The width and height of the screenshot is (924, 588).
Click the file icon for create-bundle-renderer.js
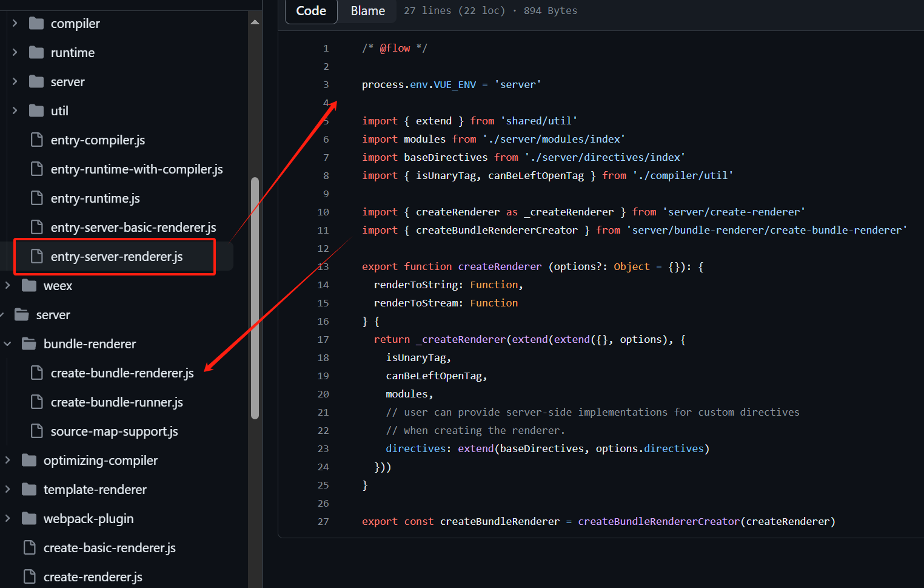click(x=37, y=373)
